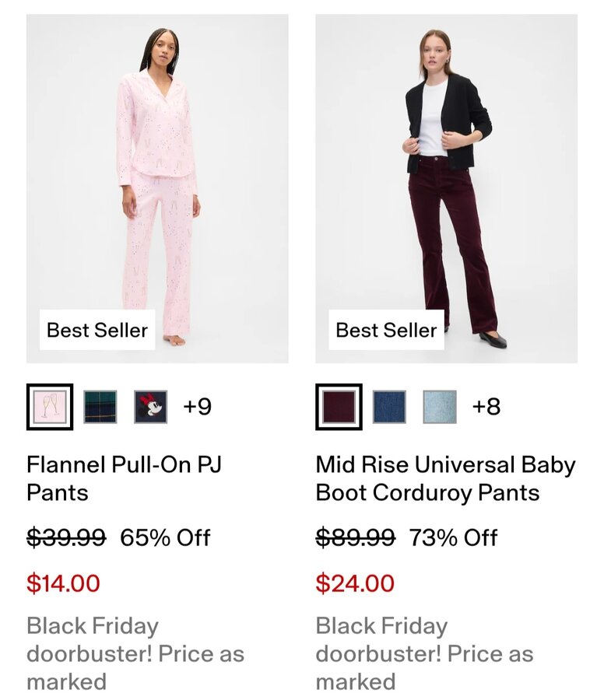Tap the Best Seller badge on pajamas
The height and width of the screenshot is (700, 604).
(97, 330)
